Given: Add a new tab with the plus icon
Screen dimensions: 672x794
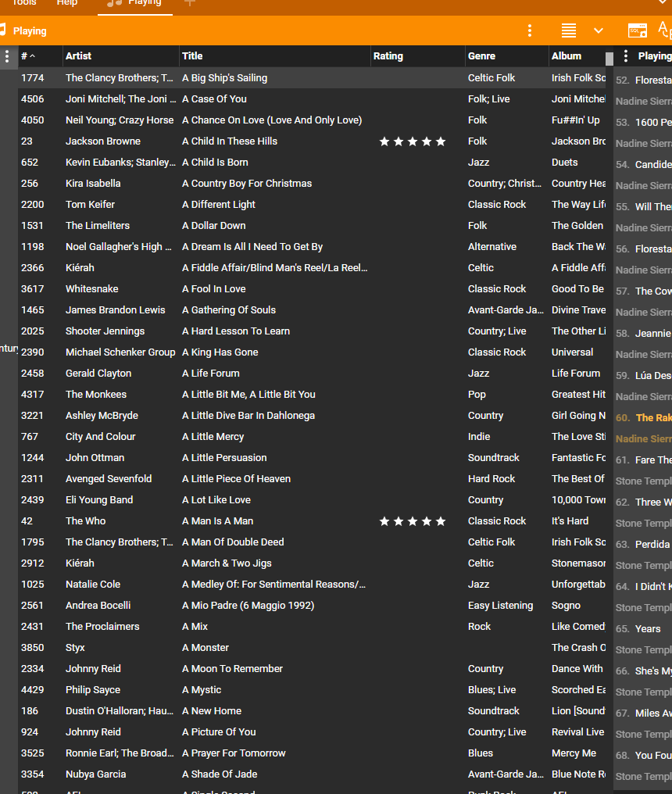Looking at the screenshot, I should [189, 3].
